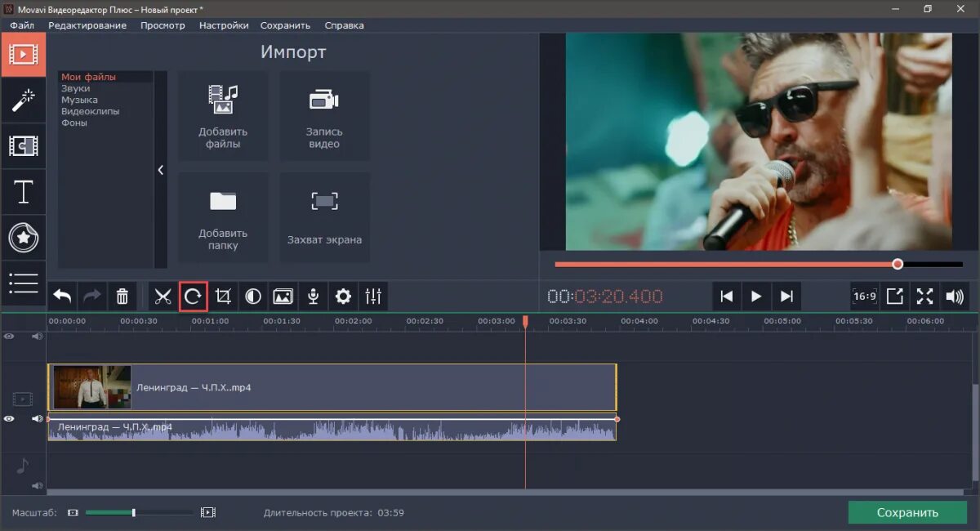Open the Справка menu
Image resolution: width=980 pixels, height=531 pixels.
coord(344,25)
